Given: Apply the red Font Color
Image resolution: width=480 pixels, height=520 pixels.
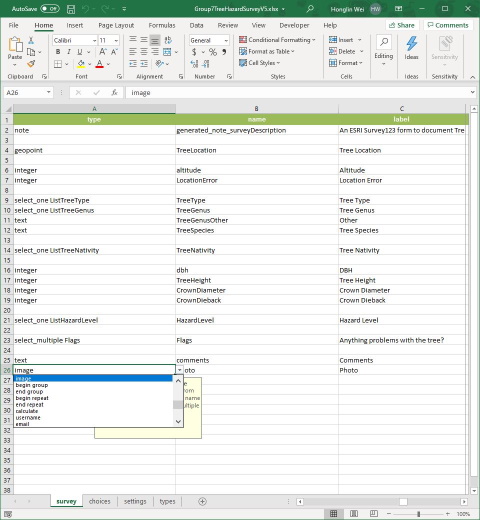Looking at the screenshot, I should (99, 64).
